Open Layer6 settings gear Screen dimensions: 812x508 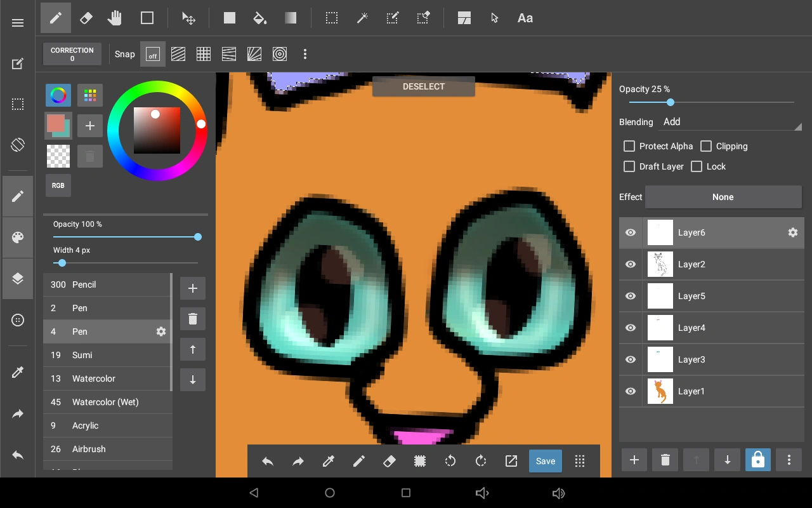point(793,232)
